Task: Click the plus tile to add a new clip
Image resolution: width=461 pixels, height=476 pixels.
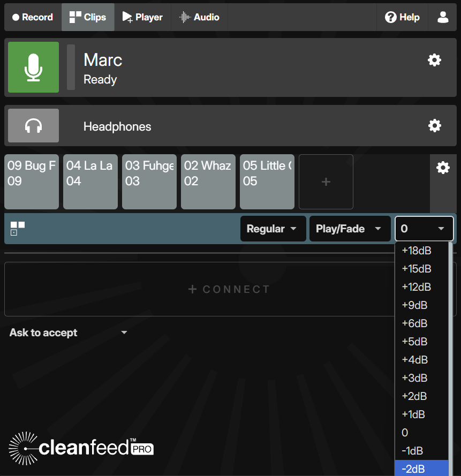Action: click(x=326, y=182)
